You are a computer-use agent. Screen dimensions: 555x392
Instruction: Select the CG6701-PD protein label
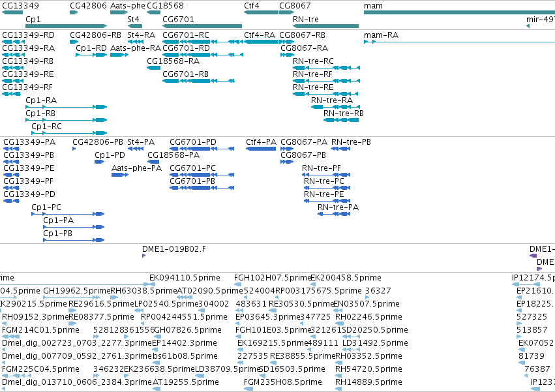pyautogui.click(x=193, y=142)
